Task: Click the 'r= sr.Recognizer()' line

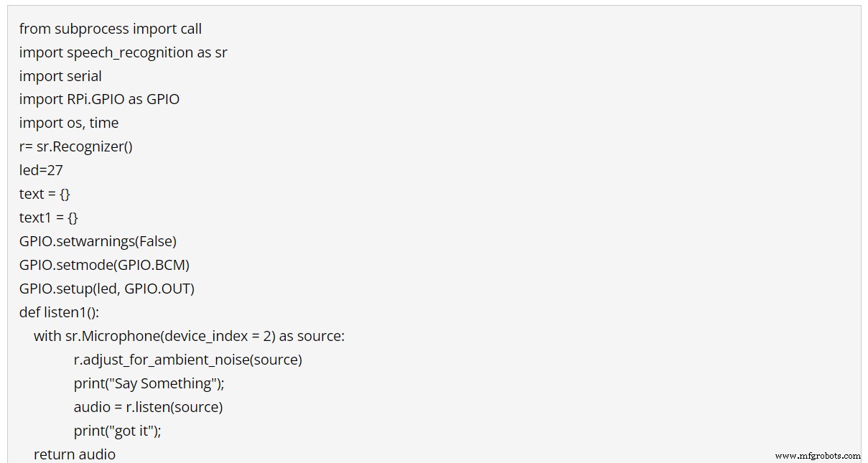Action: point(76,146)
